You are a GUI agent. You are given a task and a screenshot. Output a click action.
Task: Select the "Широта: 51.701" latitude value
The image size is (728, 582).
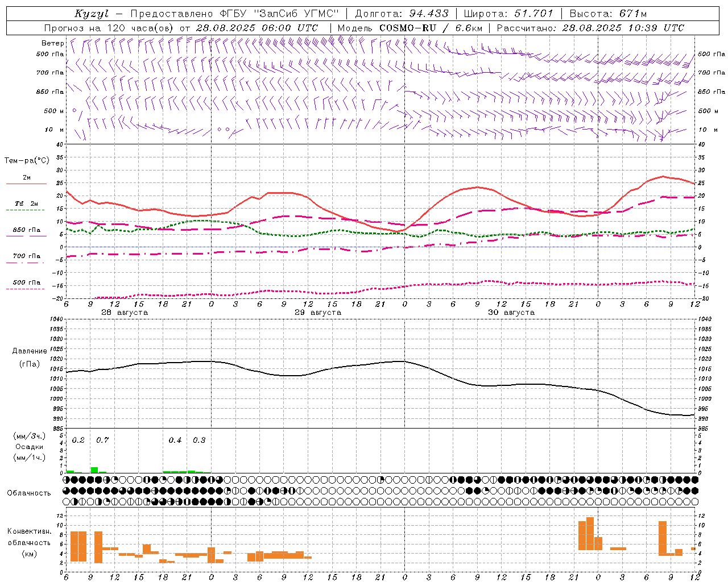point(508,14)
